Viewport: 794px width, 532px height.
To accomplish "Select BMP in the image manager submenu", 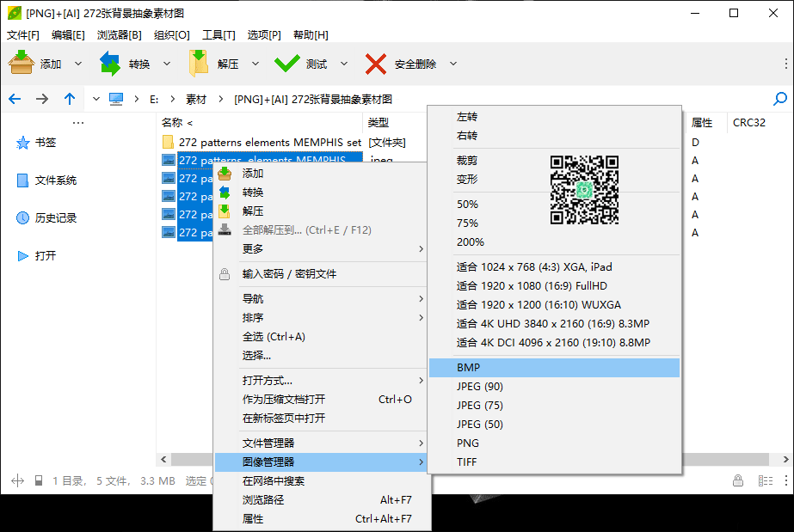I will 516,367.
